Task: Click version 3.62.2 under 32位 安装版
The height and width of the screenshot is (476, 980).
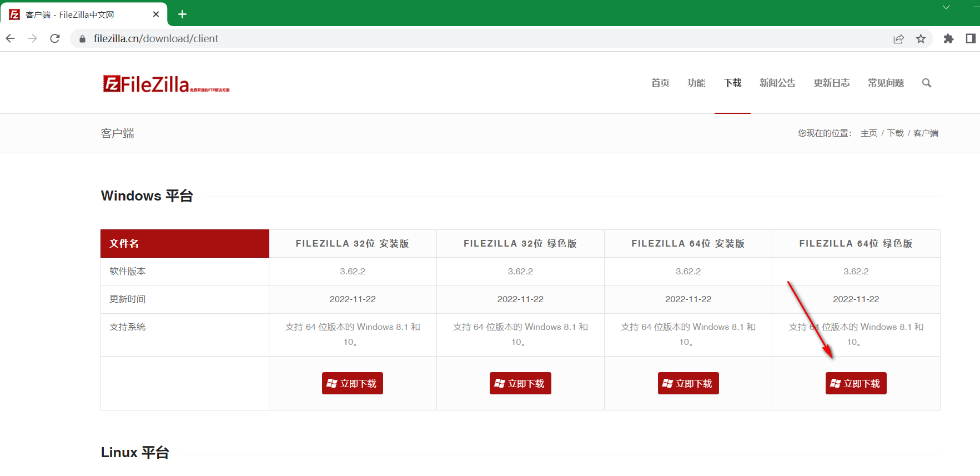Action: (353, 272)
